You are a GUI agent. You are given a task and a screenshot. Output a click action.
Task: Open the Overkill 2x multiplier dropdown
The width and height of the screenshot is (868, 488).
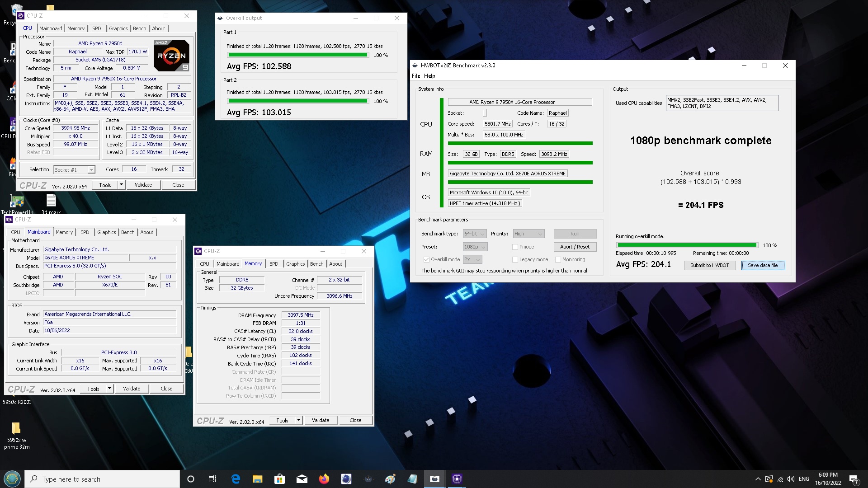point(472,259)
